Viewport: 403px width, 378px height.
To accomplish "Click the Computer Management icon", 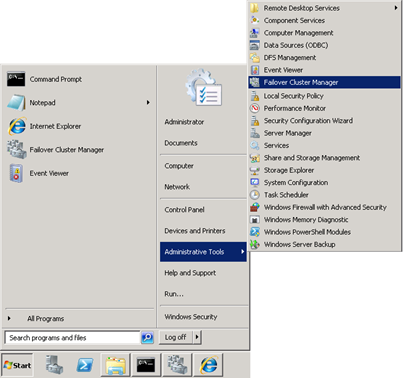I will pyautogui.click(x=255, y=33).
